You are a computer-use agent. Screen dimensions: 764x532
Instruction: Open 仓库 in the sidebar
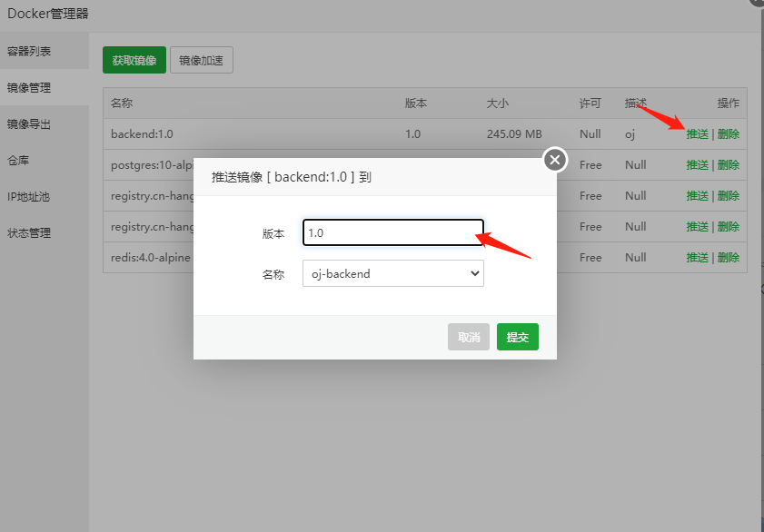18,161
